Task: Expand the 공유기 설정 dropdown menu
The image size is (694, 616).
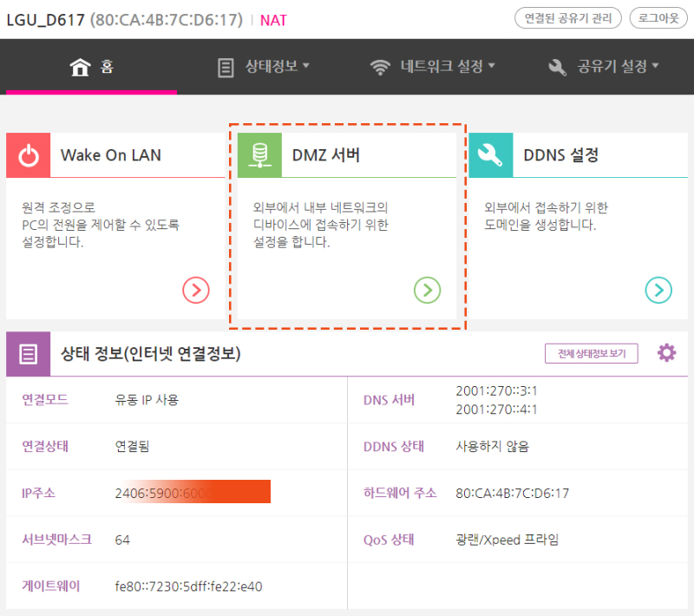Action: click(604, 67)
